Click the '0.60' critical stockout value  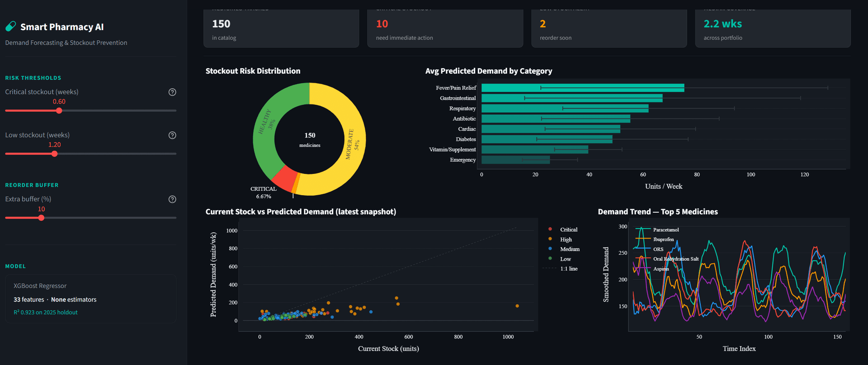click(59, 102)
